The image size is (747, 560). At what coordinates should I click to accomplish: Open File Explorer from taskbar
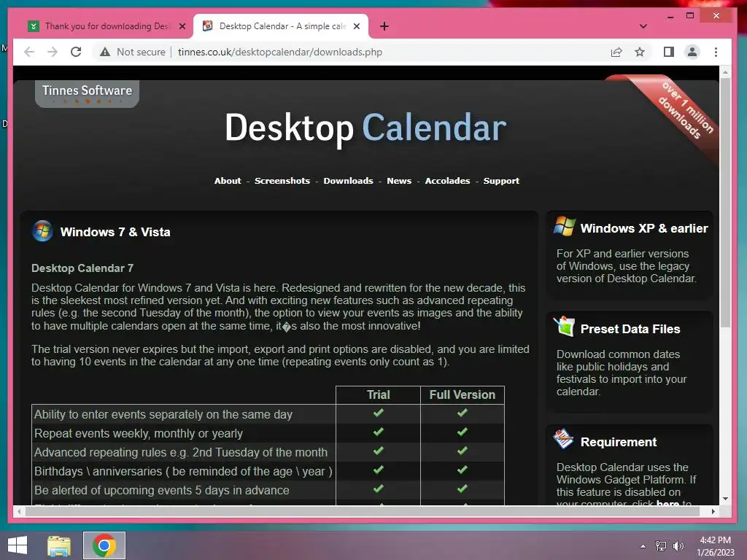59,545
